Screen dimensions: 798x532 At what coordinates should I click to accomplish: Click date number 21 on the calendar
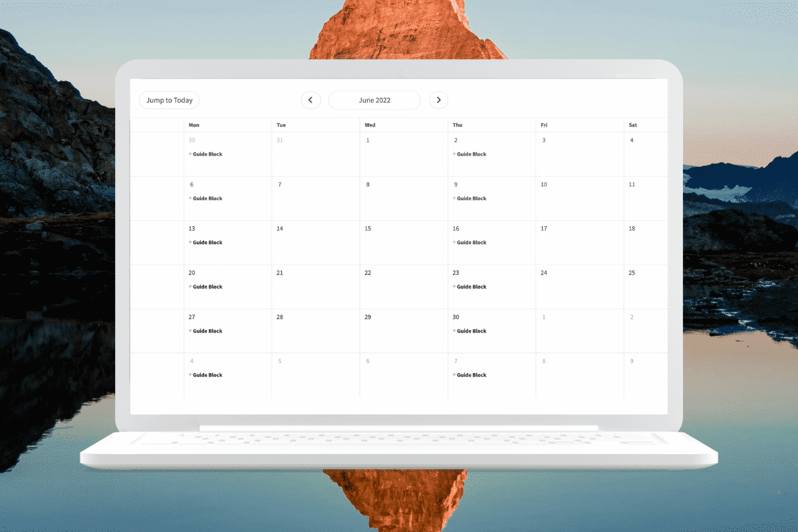[x=280, y=273]
